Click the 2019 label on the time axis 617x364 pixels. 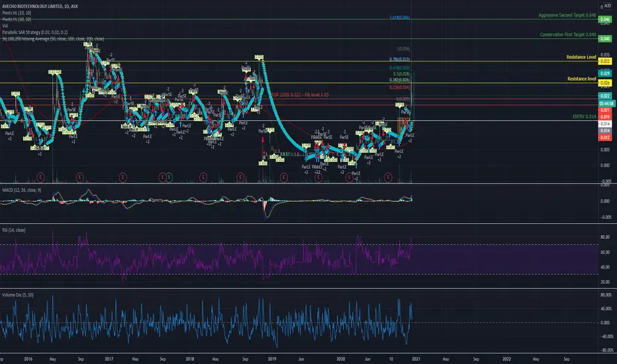(271, 359)
